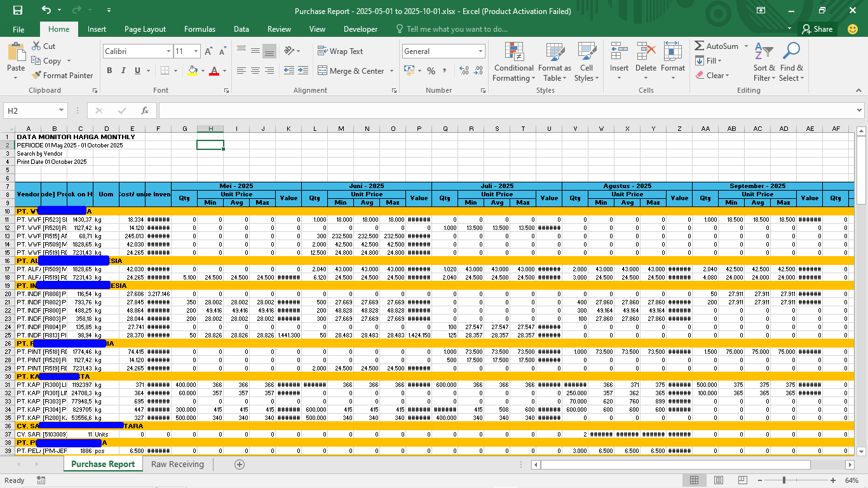Decrease font size with small A icon
868x488 pixels.
pos(223,51)
